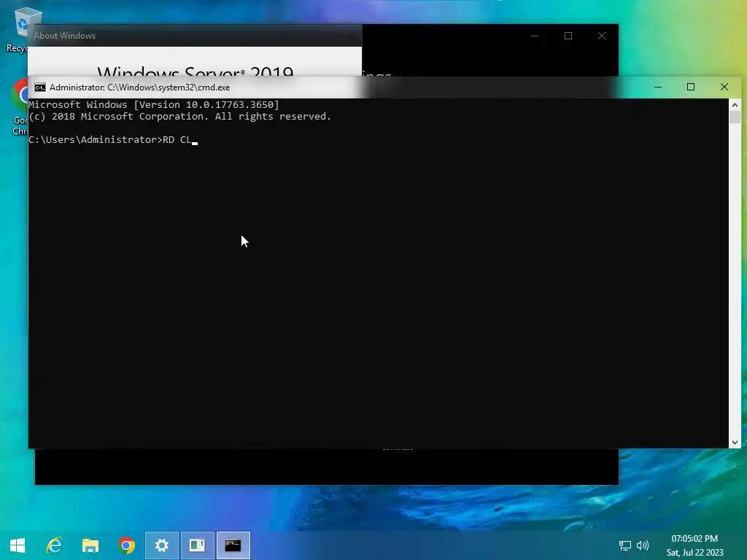The image size is (747, 560).
Task: Select the Google Chrome desktop shortcut
Action: click(19, 108)
